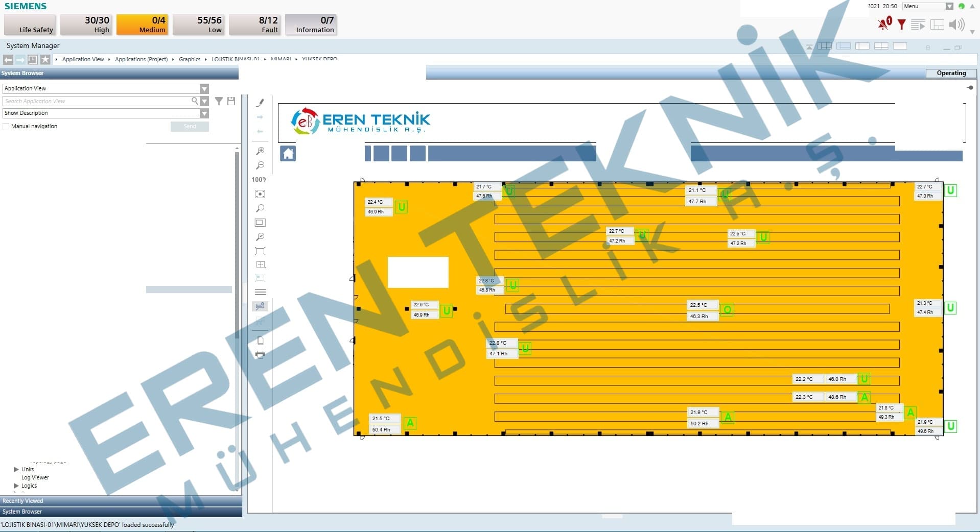Click the graphics viewer Home button
The height and width of the screenshot is (532, 980).
(288, 153)
